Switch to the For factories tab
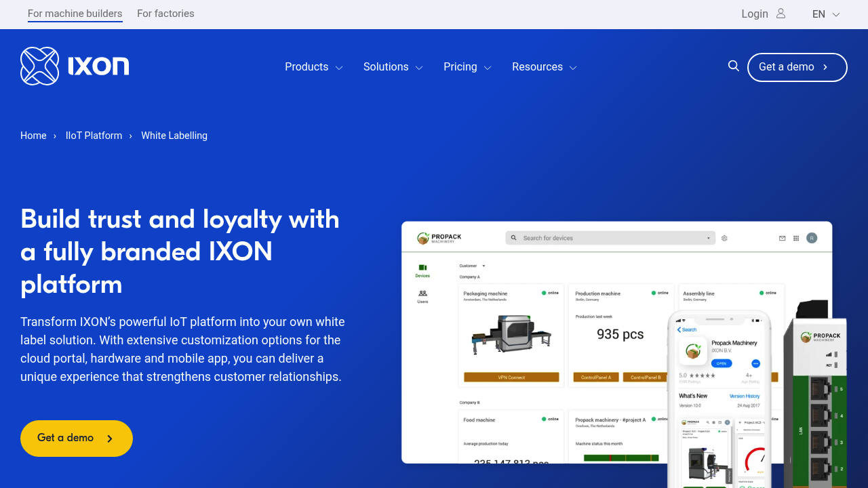Screen dimensions: 868x488 (x=165, y=14)
